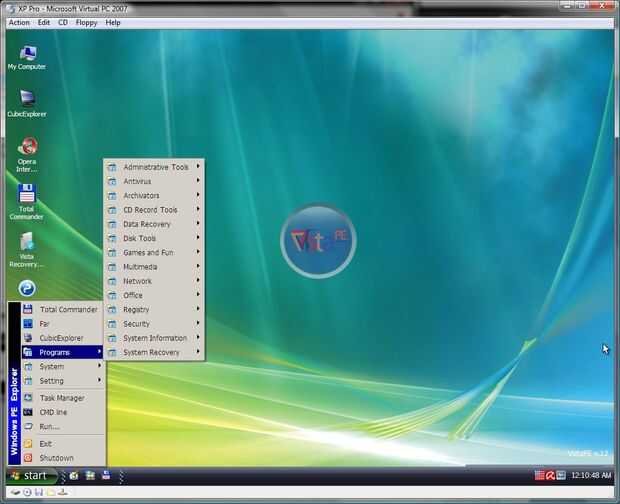
Task: Click hard disk icon in Virtual PC status bar
Action: coord(15,493)
